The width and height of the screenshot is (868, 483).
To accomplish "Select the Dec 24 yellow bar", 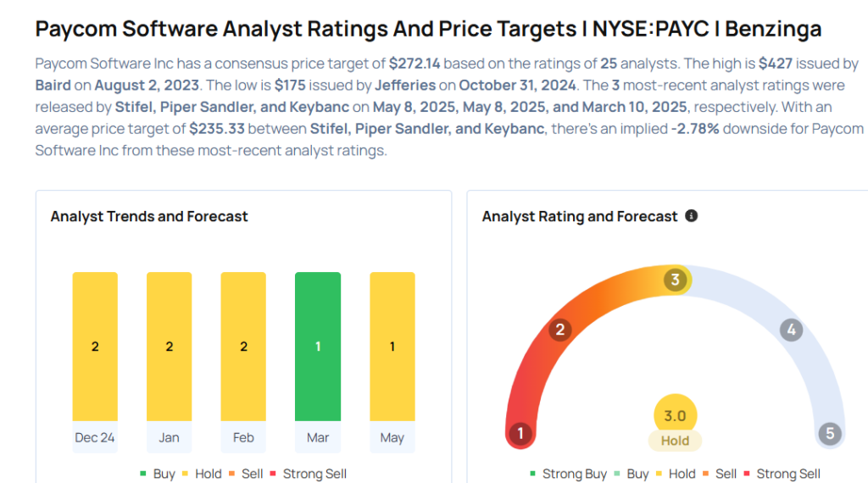I will (x=95, y=347).
